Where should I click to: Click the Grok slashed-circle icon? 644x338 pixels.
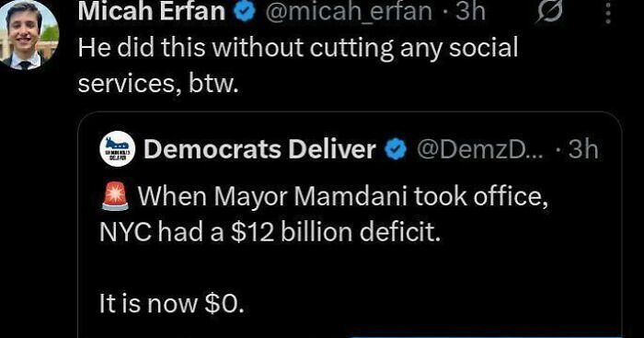point(549,12)
